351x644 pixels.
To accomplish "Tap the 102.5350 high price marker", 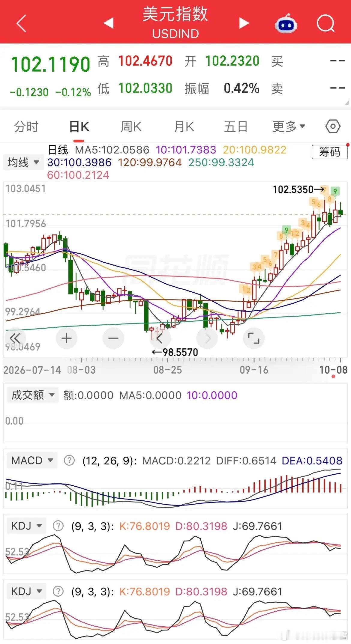I will tap(298, 189).
